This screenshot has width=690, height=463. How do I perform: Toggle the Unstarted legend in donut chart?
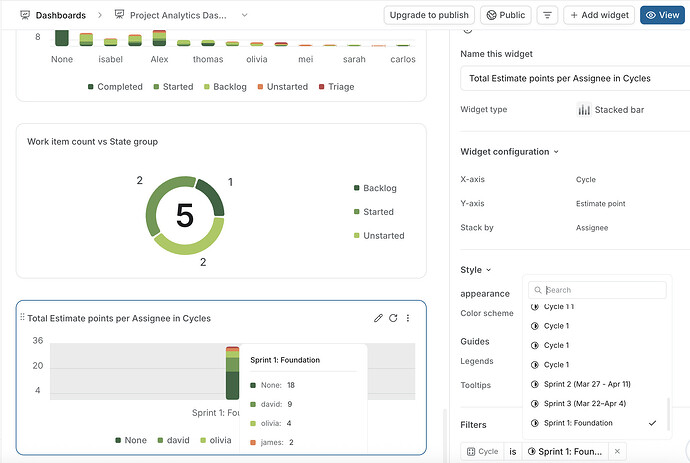(x=379, y=235)
